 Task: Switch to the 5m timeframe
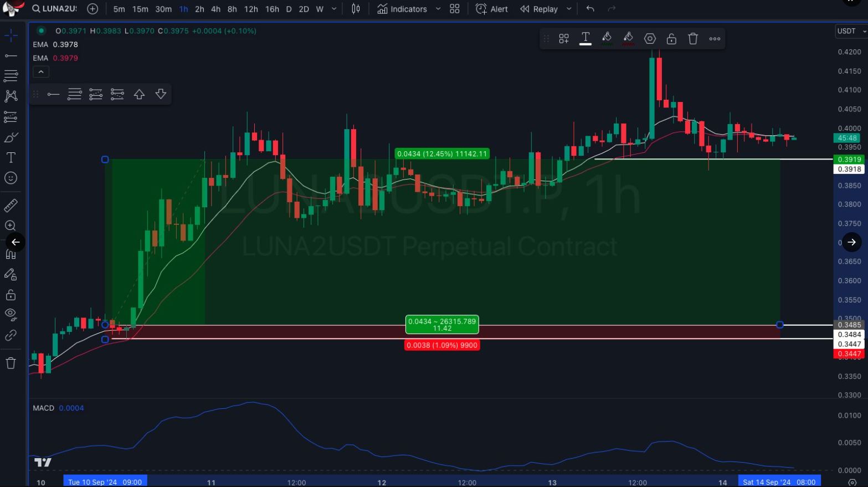tap(119, 9)
